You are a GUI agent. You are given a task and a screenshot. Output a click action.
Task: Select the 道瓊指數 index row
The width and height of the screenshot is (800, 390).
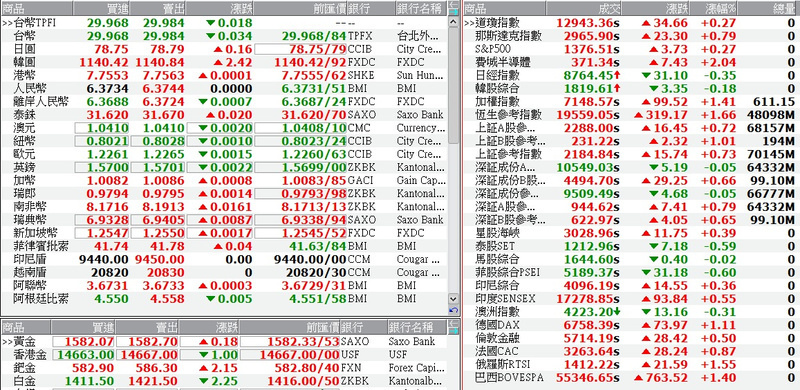coord(631,22)
